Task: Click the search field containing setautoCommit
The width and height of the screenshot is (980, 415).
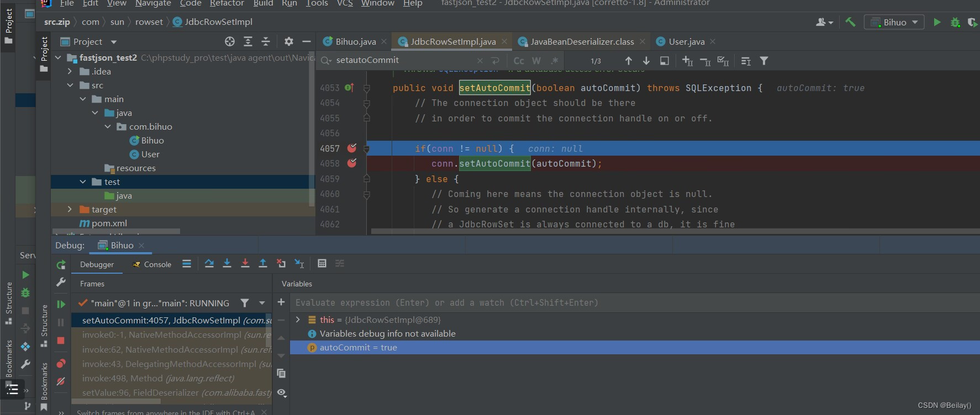Action: (403, 60)
